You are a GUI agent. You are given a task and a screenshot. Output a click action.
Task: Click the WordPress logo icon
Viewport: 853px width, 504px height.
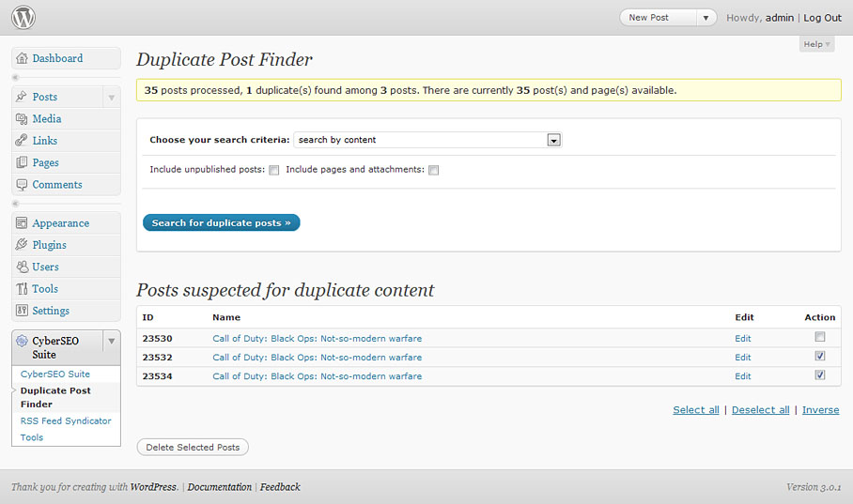click(23, 18)
